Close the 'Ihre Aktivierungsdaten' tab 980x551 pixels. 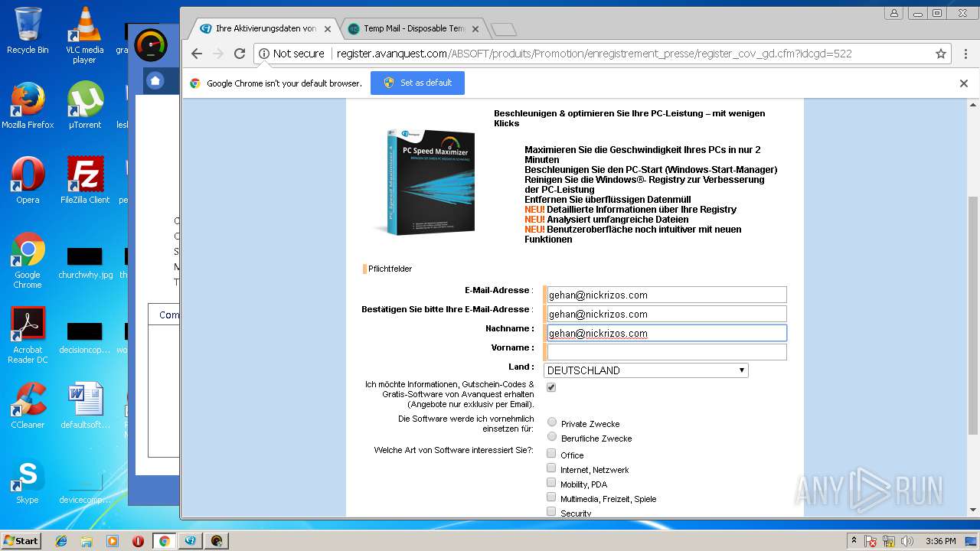(x=328, y=29)
